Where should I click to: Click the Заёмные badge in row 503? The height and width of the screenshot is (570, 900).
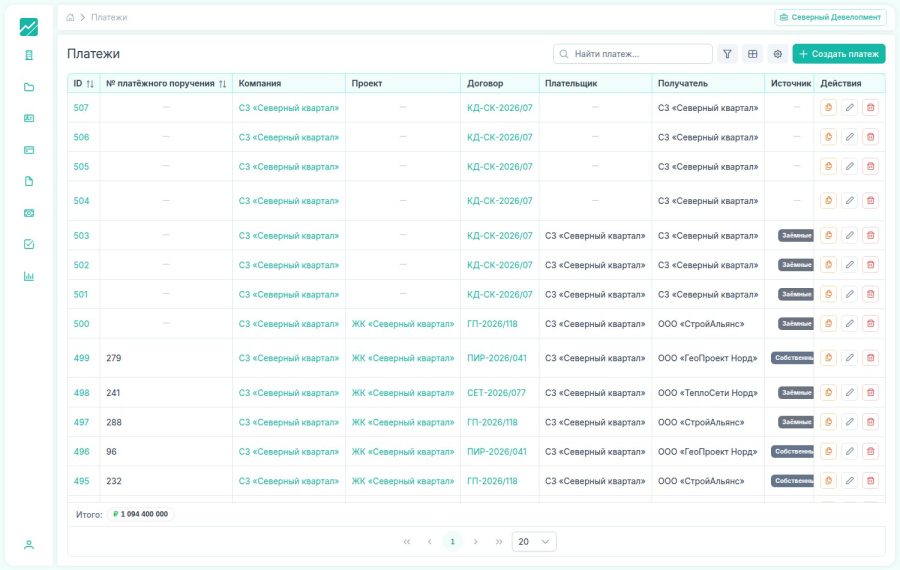[796, 235]
